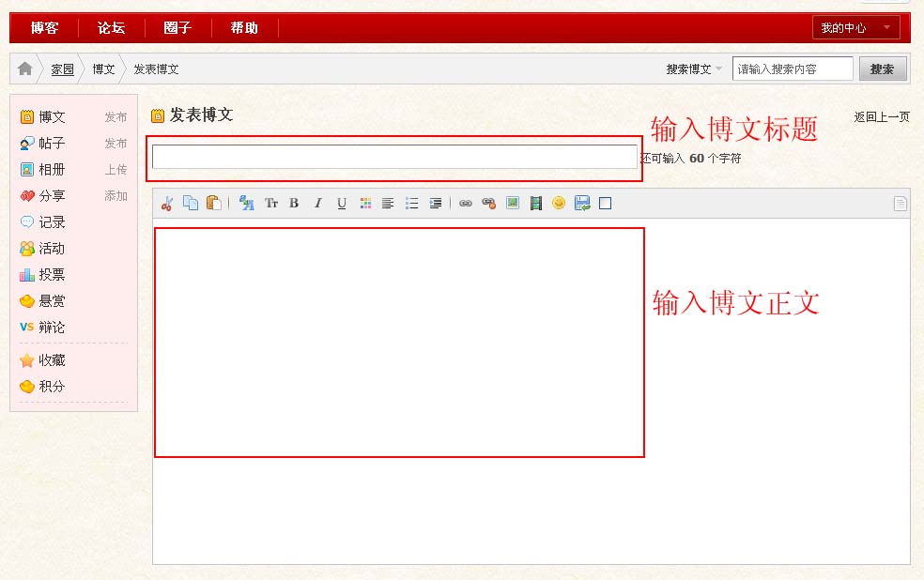Click the save draft floppy disk icon

(x=582, y=204)
